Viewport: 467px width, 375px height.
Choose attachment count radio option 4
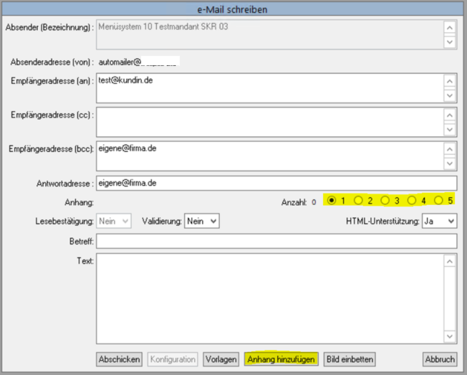click(412, 200)
